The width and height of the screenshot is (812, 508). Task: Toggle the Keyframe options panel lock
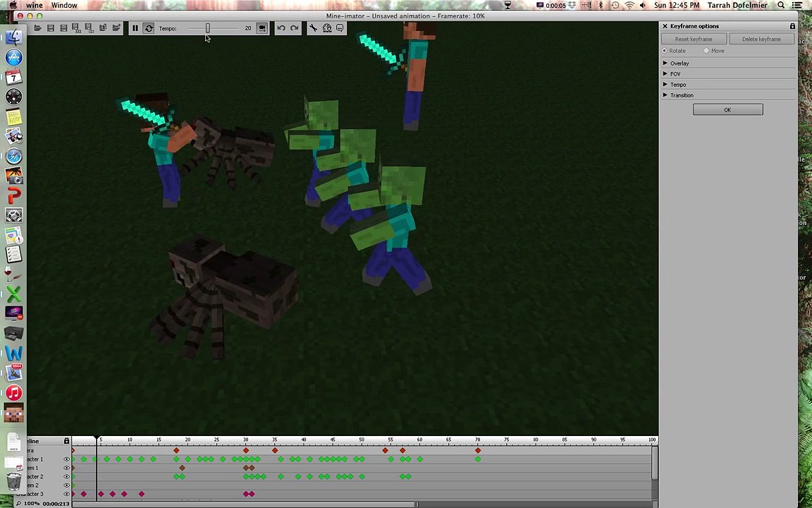click(x=792, y=26)
